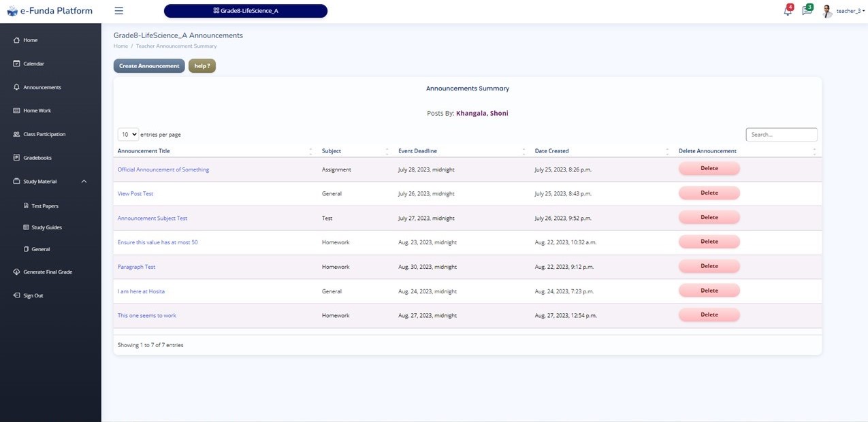This screenshot has width=868, height=422.
Task: Open the Paragraph Test link
Action: [136, 267]
